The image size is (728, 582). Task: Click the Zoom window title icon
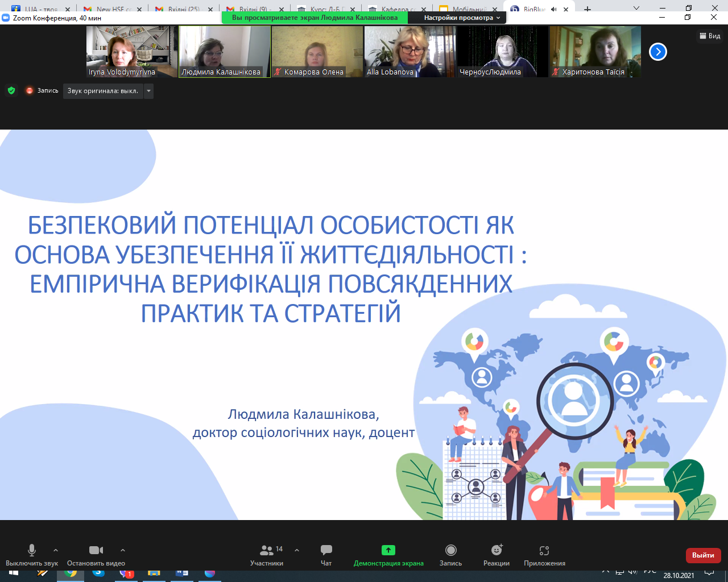click(6, 18)
